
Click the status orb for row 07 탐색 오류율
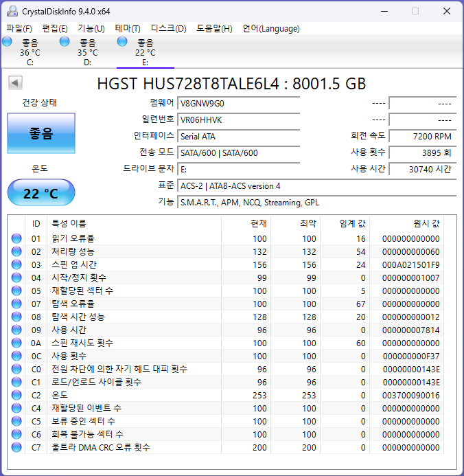click(16, 304)
